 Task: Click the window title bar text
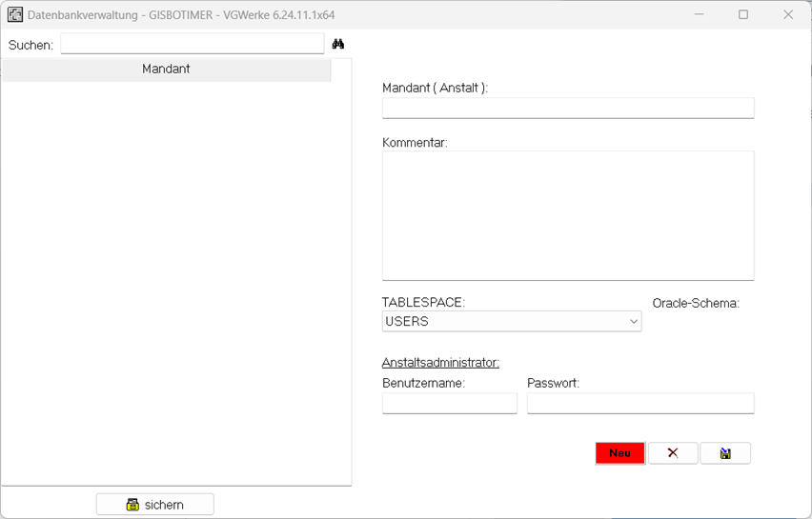181,15
